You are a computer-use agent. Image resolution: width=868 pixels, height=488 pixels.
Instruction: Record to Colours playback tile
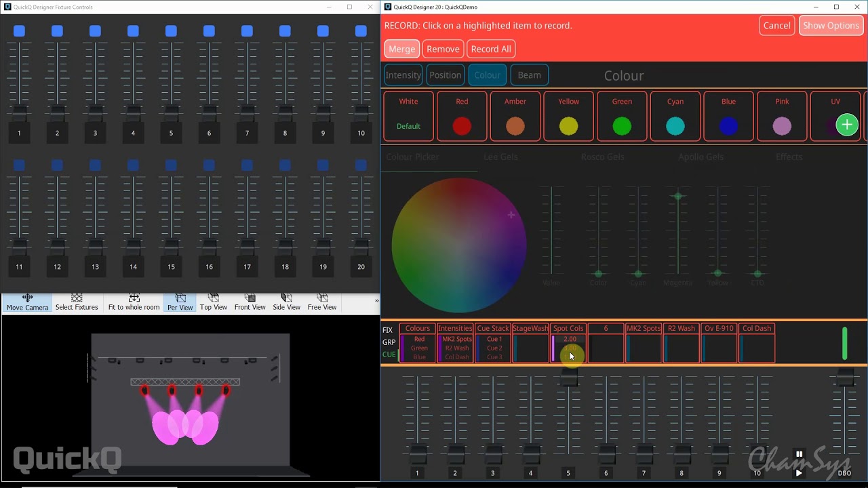click(x=418, y=343)
